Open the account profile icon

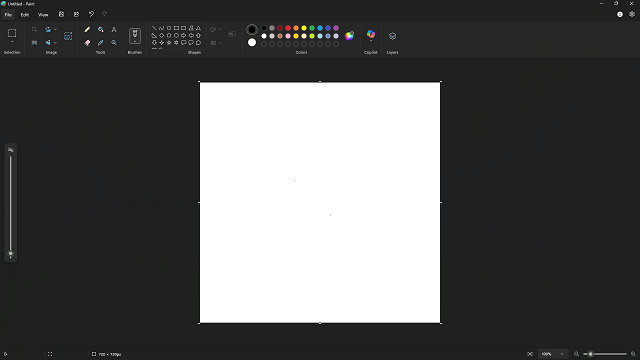[x=620, y=14]
